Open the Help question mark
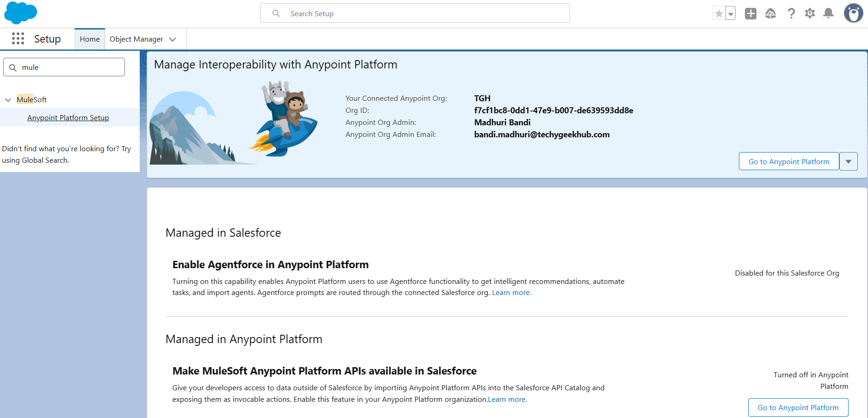Screen dimensions: 868x418 pyautogui.click(x=791, y=14)
